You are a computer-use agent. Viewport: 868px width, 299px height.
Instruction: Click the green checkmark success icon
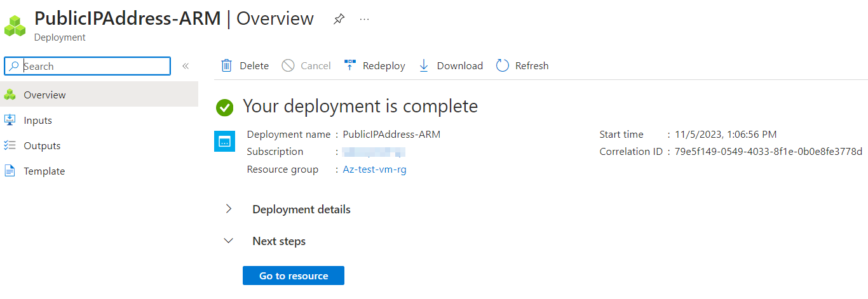[x=224, y=107]
